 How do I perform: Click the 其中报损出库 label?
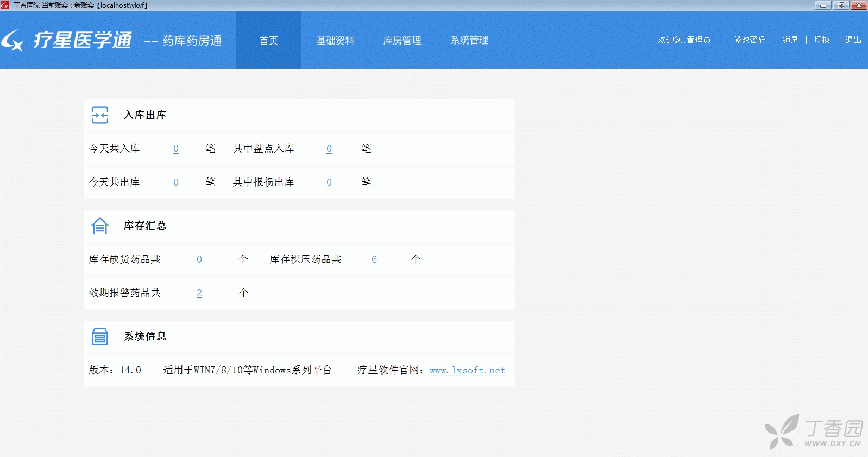point(263,182)
